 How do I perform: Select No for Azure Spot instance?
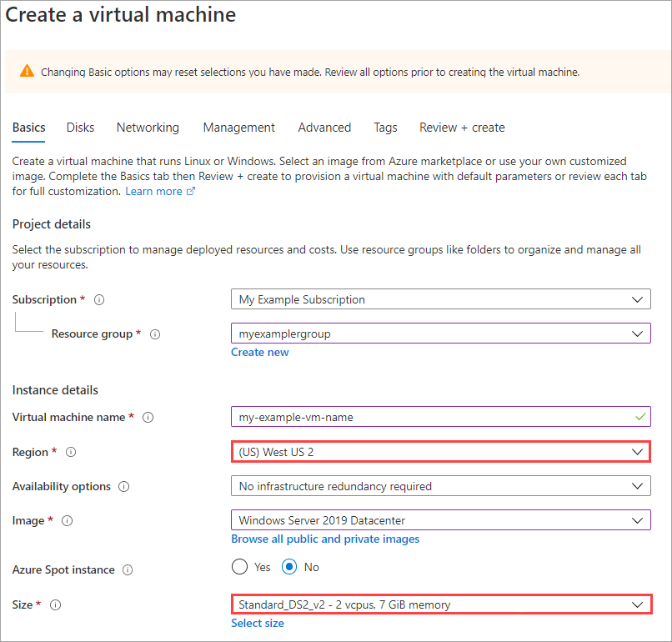point(289,567)
